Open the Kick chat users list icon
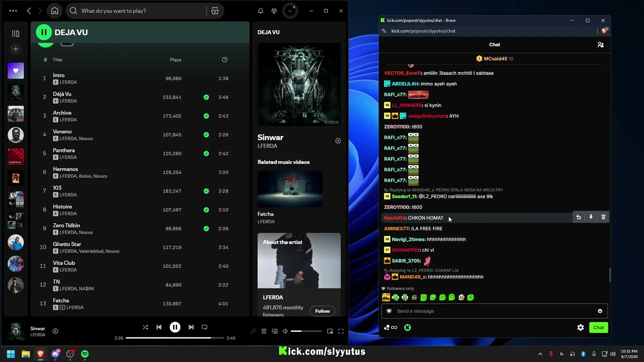Screen dimensions: 644x362 (x=600, y=45)
